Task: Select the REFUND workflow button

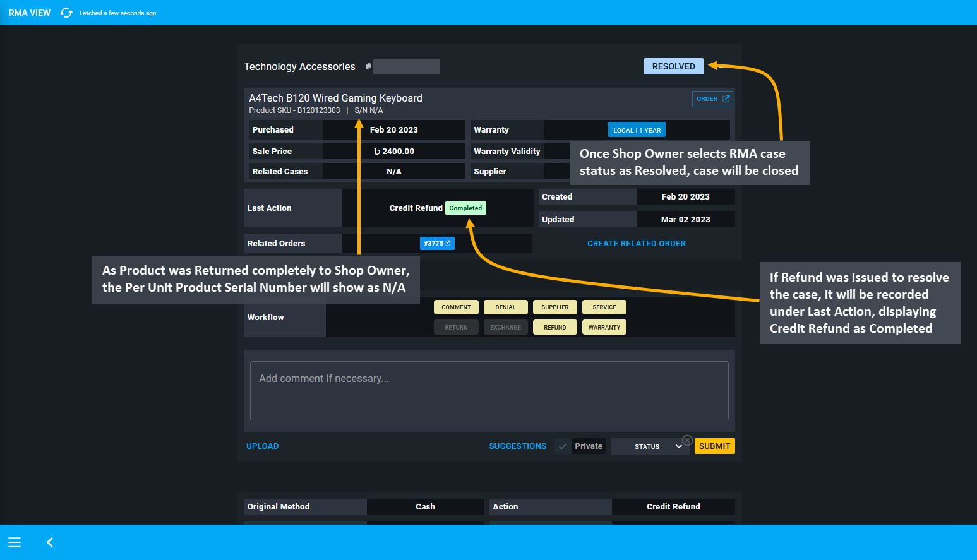Action: (x=554, y=328)
